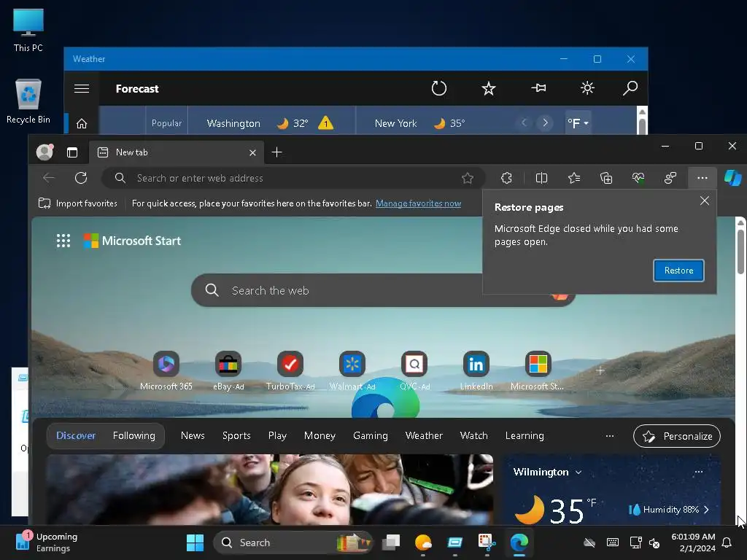Expand Humidity 88% details arrow
The width and height of the screenshot is (747, 560).
706,510
